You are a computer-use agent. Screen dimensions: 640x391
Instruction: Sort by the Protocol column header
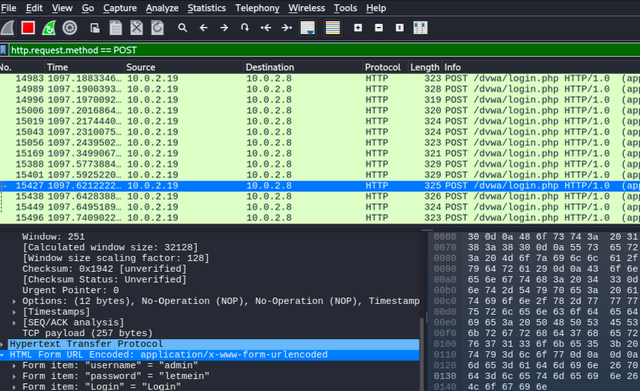pyautogui.click(x=385, y=67)
